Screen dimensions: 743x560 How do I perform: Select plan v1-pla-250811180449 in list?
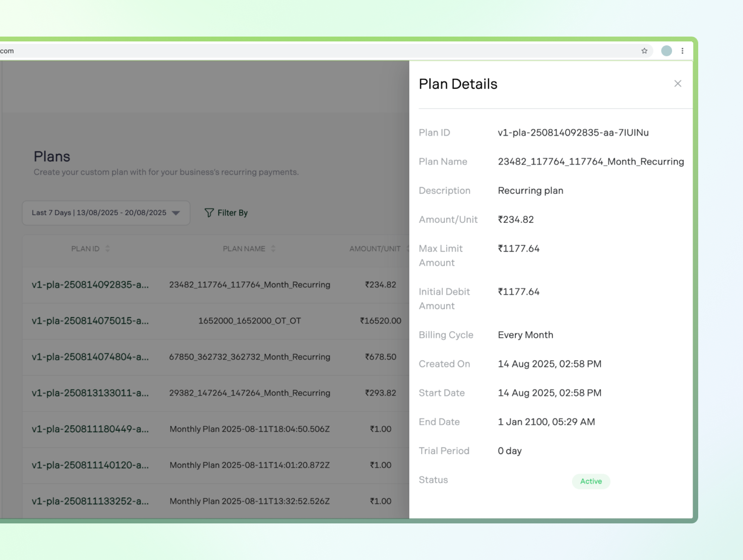coord(90,429)
